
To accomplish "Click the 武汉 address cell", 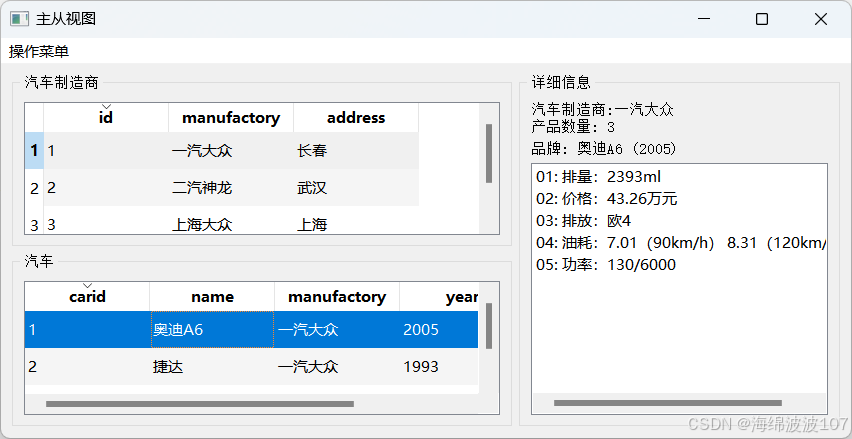I will 356,188.
